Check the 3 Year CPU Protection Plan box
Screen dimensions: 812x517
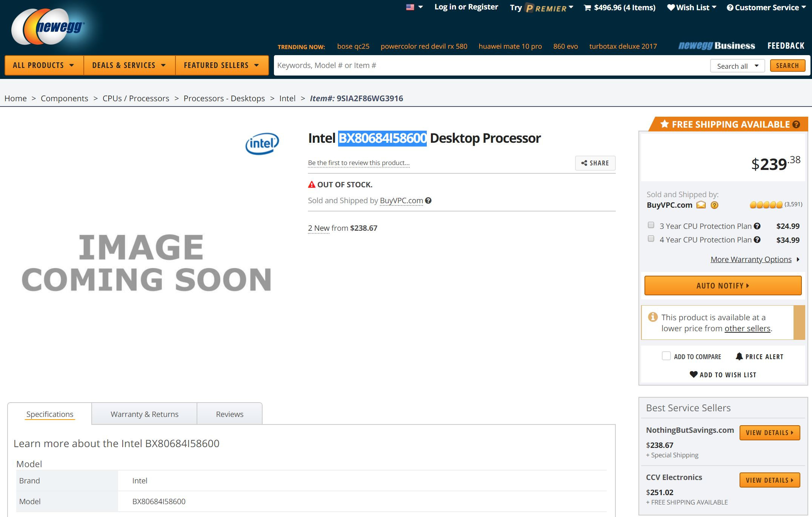point(651,225)
